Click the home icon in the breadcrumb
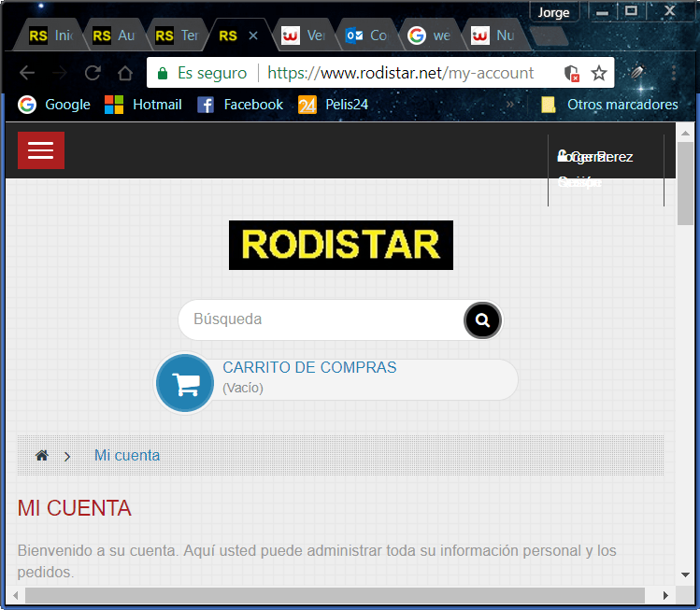Image resolution: width=700 pixels, height=610 pixels. [x=42, y=456]
